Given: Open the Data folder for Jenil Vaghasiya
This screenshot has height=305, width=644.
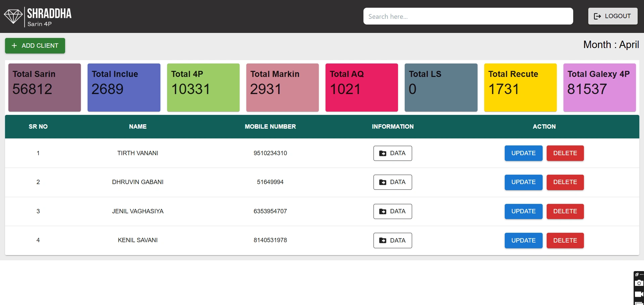Looking at the screenshot, I should [392, 211].
